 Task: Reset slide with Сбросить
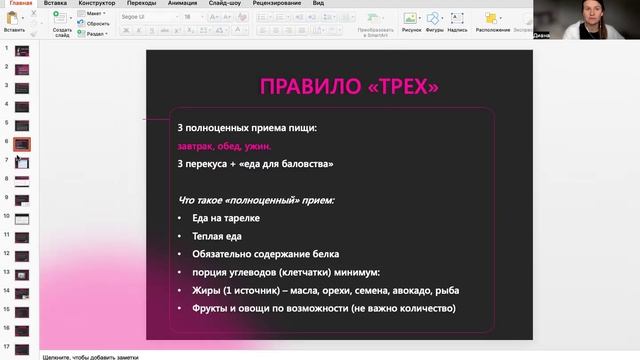point(93,24)
